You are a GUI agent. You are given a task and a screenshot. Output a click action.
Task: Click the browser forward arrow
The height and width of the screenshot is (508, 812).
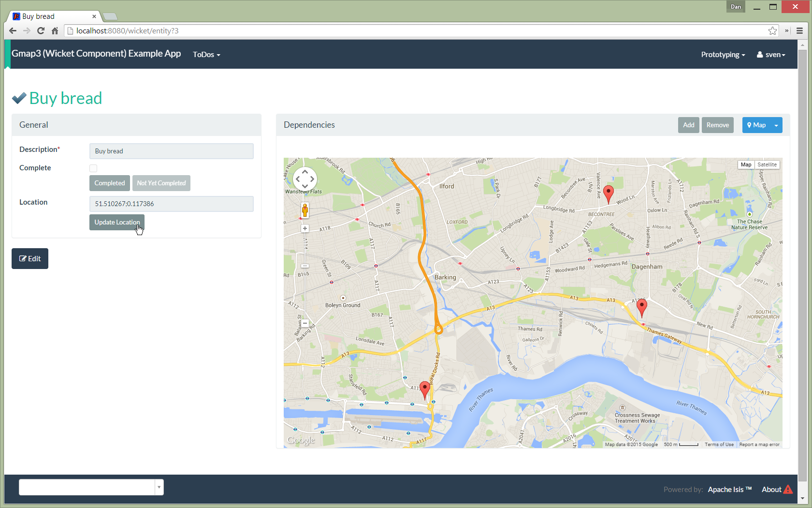(27, 30)
